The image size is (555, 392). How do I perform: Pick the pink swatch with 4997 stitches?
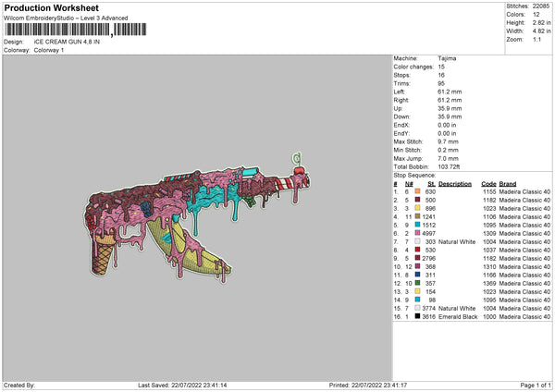pyautogui.click(x=417, y=233)
